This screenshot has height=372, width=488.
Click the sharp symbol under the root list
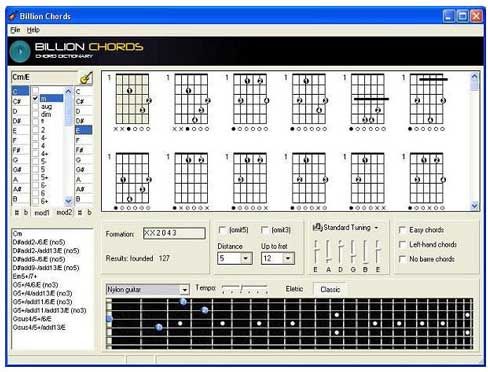tap(16, 212)
